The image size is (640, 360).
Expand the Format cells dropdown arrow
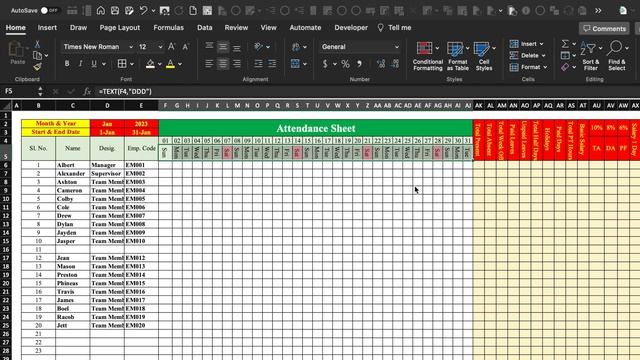[545, 67]
